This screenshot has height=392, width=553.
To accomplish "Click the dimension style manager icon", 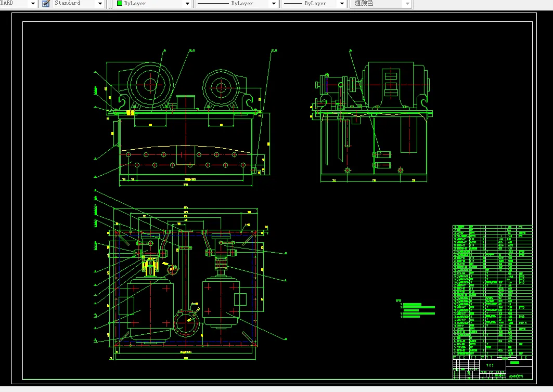I will (x=46, y=4).
